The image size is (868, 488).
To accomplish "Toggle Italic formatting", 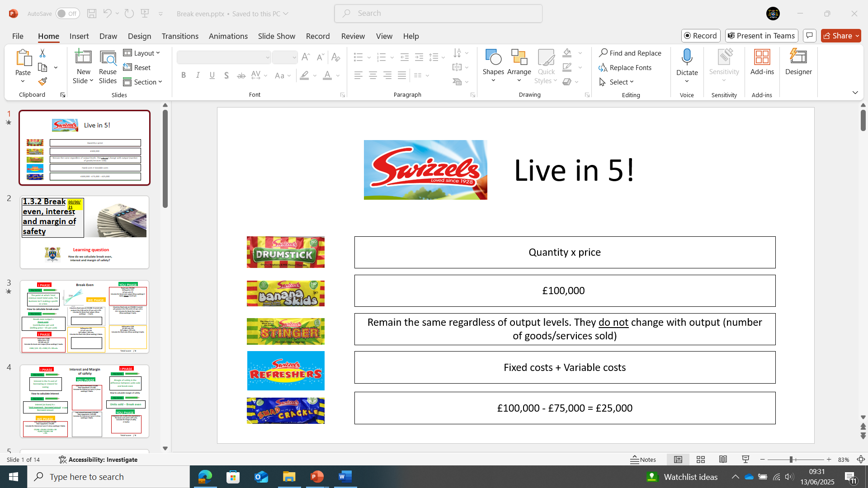I will point(198,75).
